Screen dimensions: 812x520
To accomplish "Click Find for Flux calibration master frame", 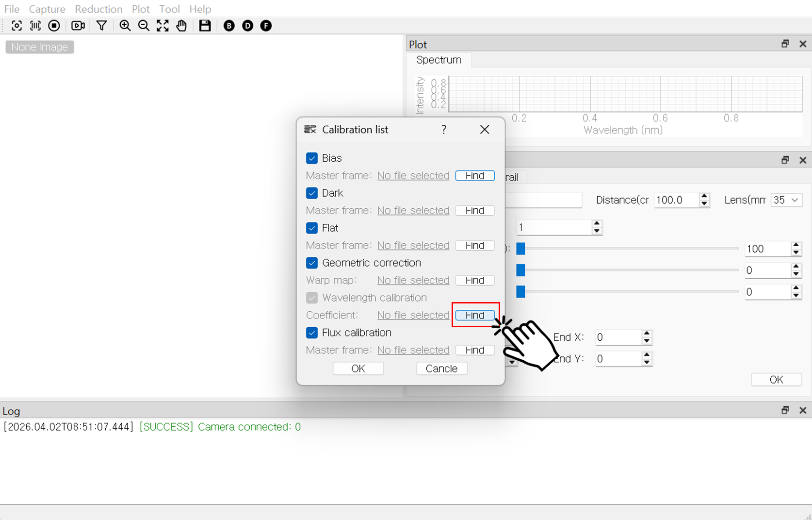I will pos(475,351).
